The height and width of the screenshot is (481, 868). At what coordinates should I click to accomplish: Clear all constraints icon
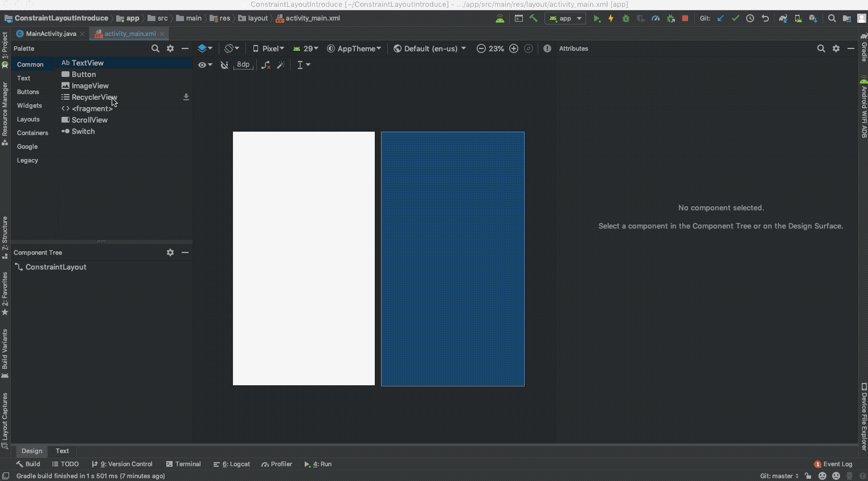(266, 65)
